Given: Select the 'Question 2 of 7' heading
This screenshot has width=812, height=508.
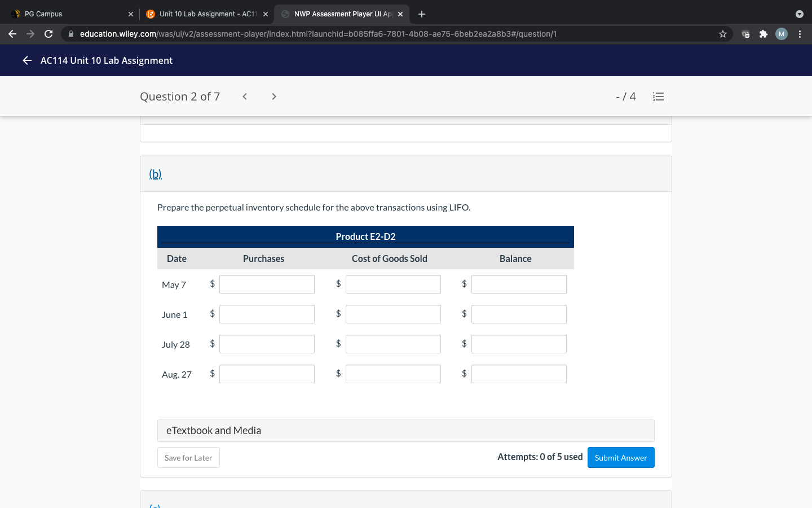Looking at the screenshot, I should click(180, 97).
